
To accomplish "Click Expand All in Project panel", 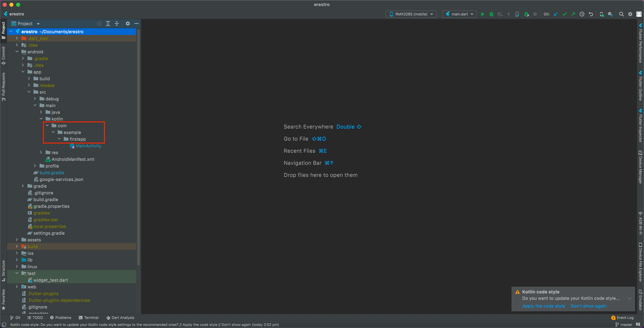I will tap(108, 24).
